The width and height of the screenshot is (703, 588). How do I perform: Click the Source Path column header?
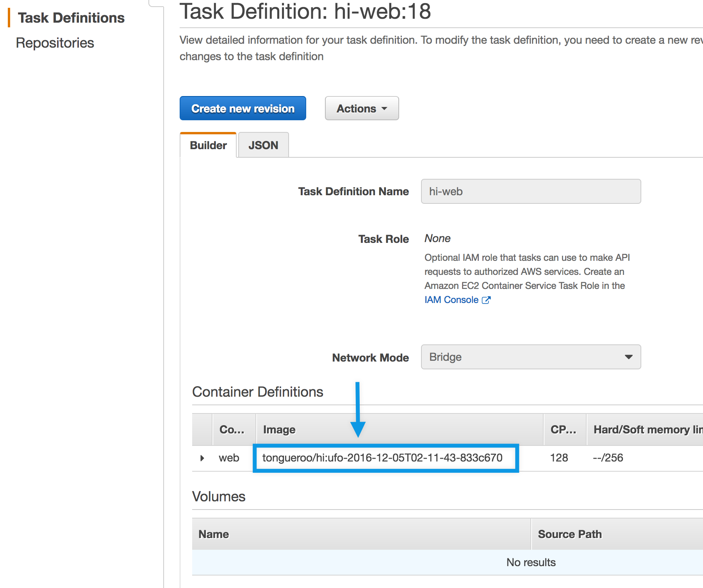[x=617, y=534]
